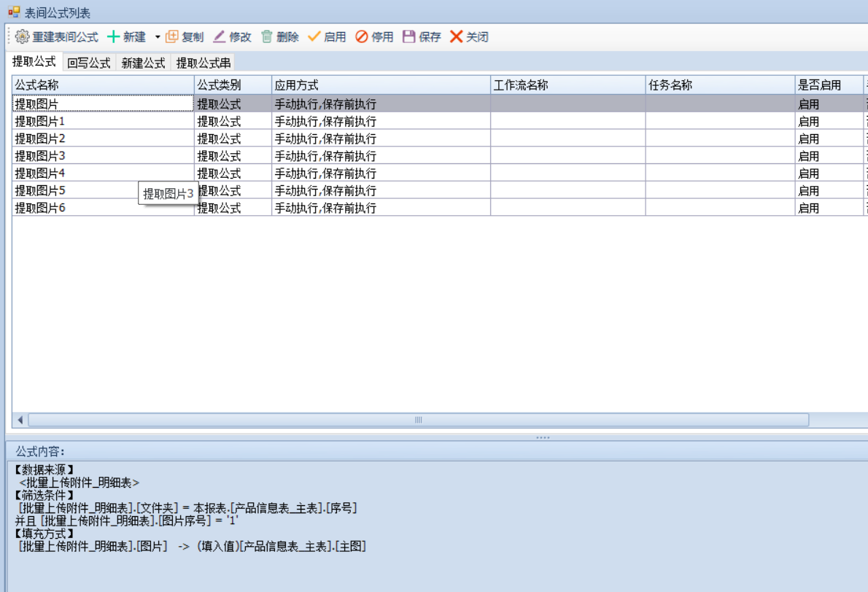Click the 启用 checkmark icon
This screenshot has height=592, width=868.
pos(314,36)
